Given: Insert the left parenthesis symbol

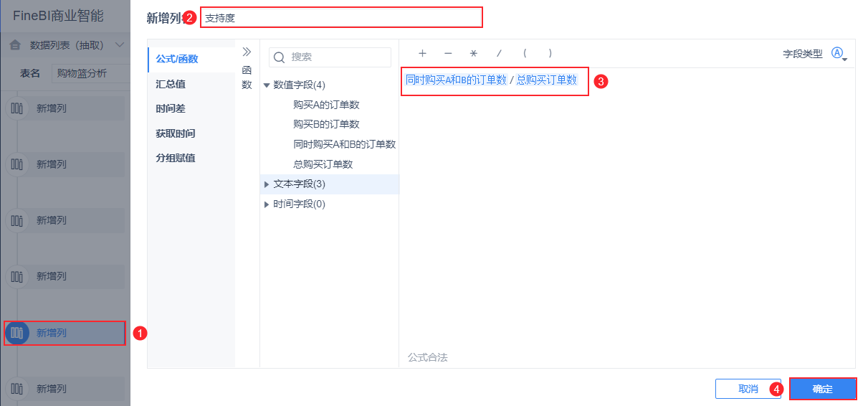Looking at the screenshot, I should coord(525,53).
